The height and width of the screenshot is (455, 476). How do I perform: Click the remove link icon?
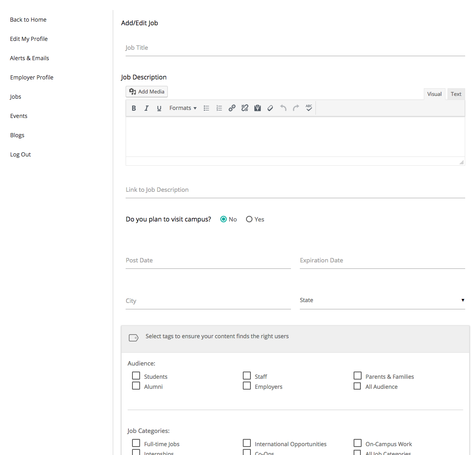pos(245,108)
